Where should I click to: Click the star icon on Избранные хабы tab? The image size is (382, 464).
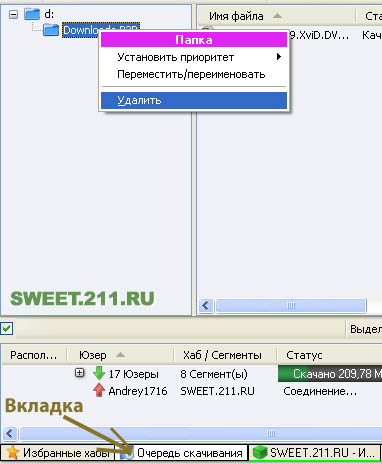pyautogui.click(x=12, y=453)
